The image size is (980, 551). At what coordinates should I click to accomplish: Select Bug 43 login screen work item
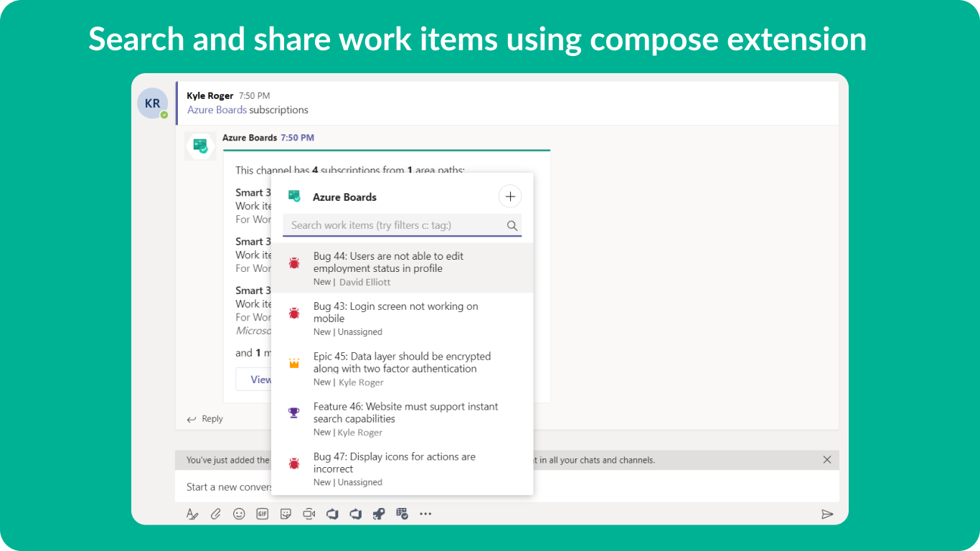click(x=402, y=319)
